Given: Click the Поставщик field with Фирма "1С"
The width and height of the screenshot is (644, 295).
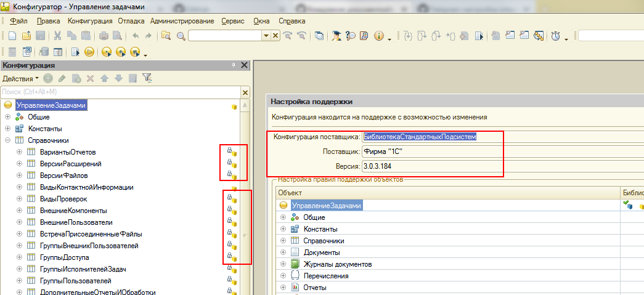Looking at the screenshot, I should point(503,152).
